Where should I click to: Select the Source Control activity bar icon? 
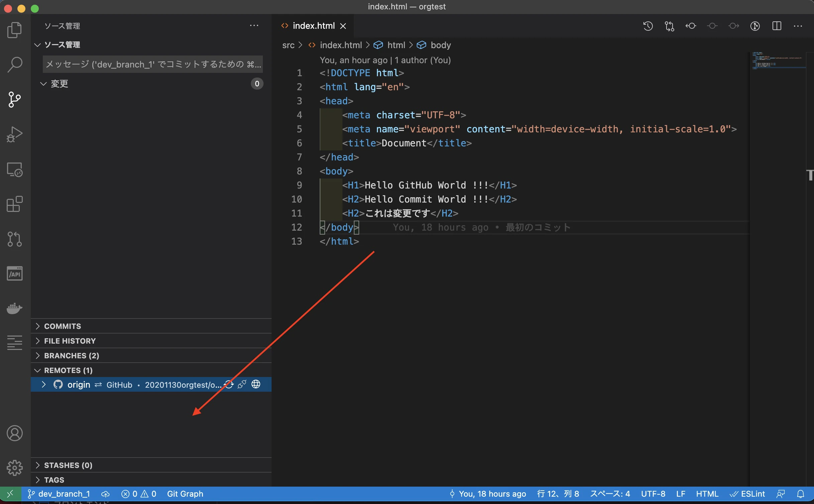(x=15, y=100)
